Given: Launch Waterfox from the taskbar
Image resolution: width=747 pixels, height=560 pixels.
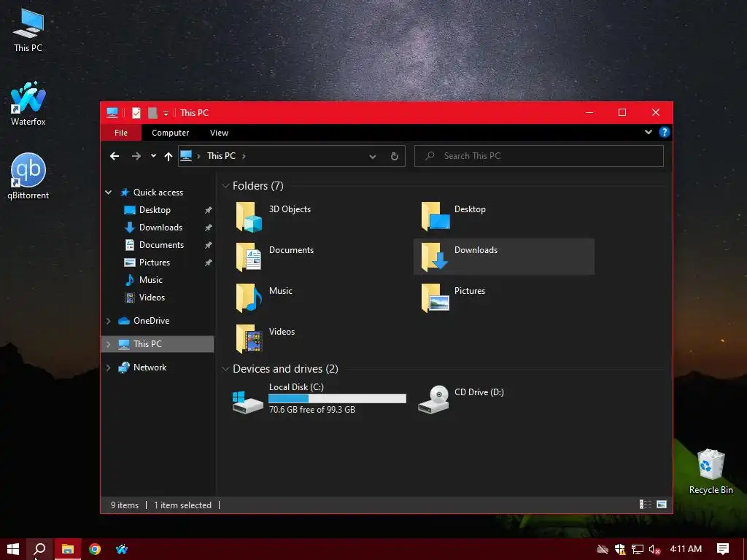Looking at the screenshot, I should (x=122, y=549).
